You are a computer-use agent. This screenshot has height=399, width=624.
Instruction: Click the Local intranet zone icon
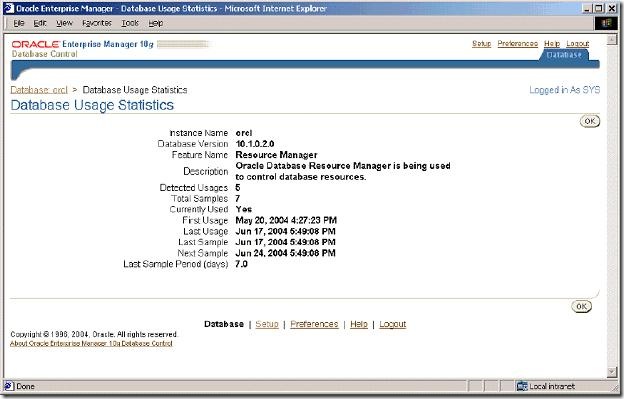(x=522, y=386)
